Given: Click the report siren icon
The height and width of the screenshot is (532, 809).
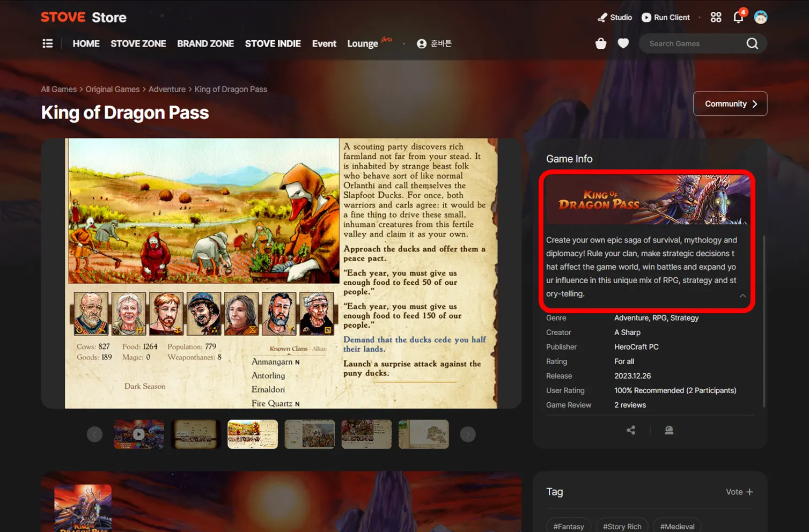Looking at the screenshot, I should 669,430.
